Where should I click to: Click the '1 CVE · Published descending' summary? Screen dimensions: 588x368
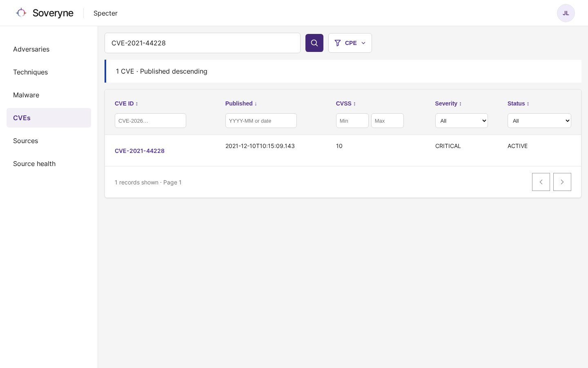pos(162,71)
